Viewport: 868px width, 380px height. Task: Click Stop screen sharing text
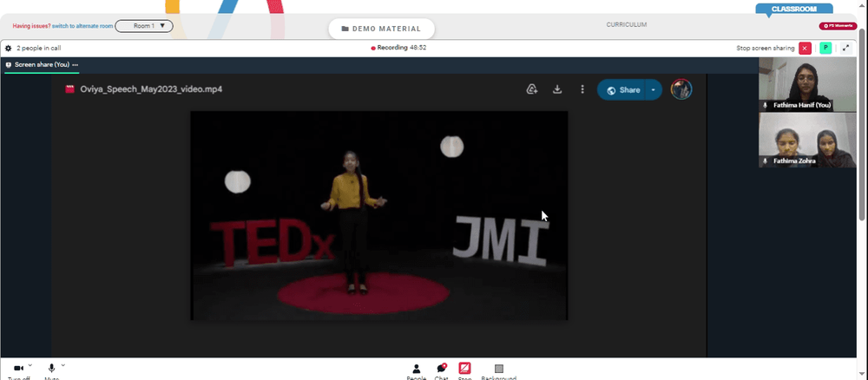[x=765, y=48]
